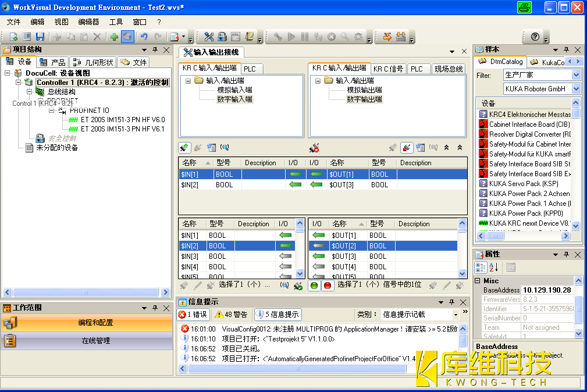This screenshot has width=587, height=392.
Task: Switch to the 几何形状 tab
Action: click(x=93, y=62)
